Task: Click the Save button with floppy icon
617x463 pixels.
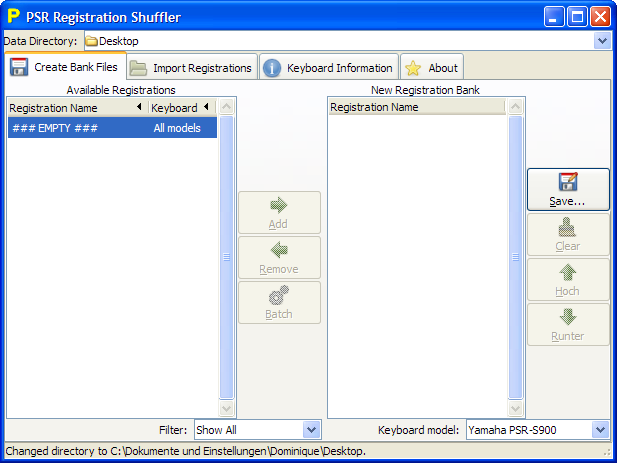Action: tap(567, 190)
